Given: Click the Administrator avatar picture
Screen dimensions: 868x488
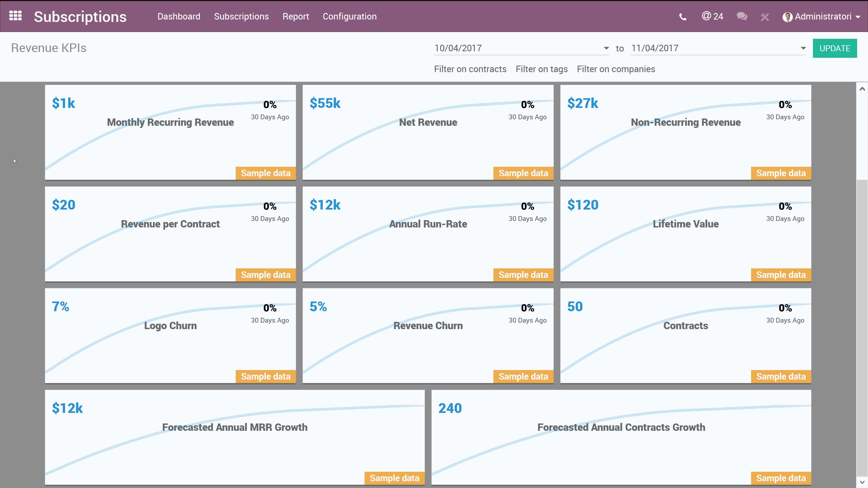Looking at the screenshot, I should [x=788, y=17].
